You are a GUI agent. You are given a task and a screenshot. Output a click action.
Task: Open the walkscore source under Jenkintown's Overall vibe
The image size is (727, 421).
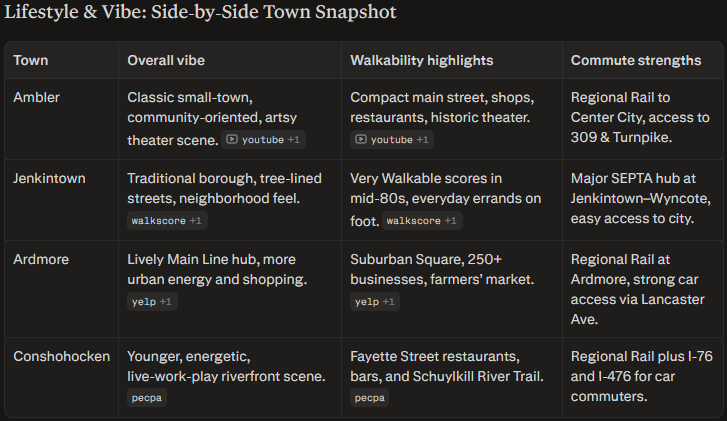158,220
